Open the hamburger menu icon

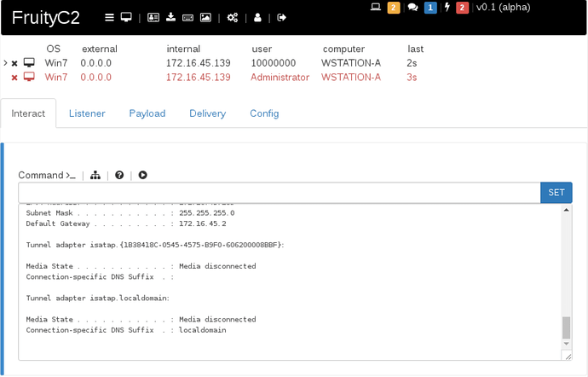pos(109,18)
